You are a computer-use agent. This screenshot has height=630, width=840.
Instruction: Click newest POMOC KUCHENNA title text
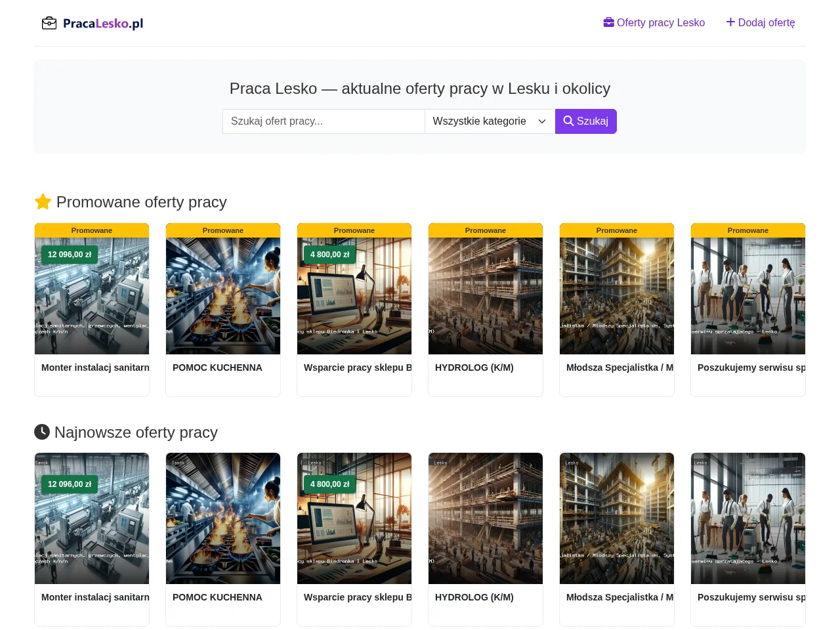coord(217,597)
